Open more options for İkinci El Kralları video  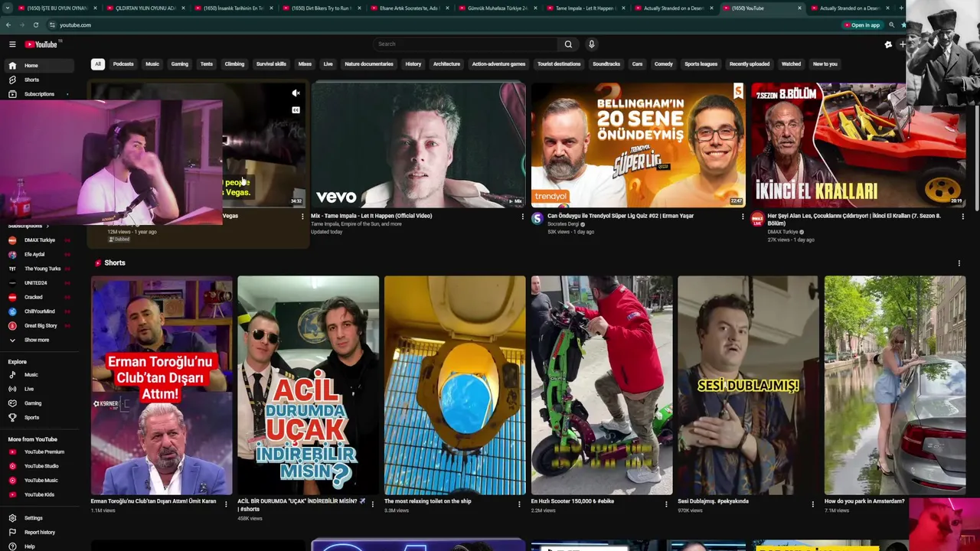(962, 217)
